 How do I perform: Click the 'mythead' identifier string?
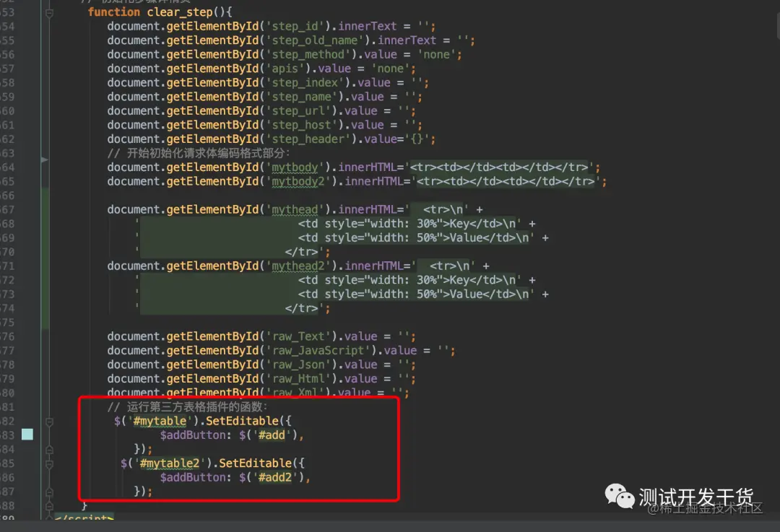click(295, 209)
